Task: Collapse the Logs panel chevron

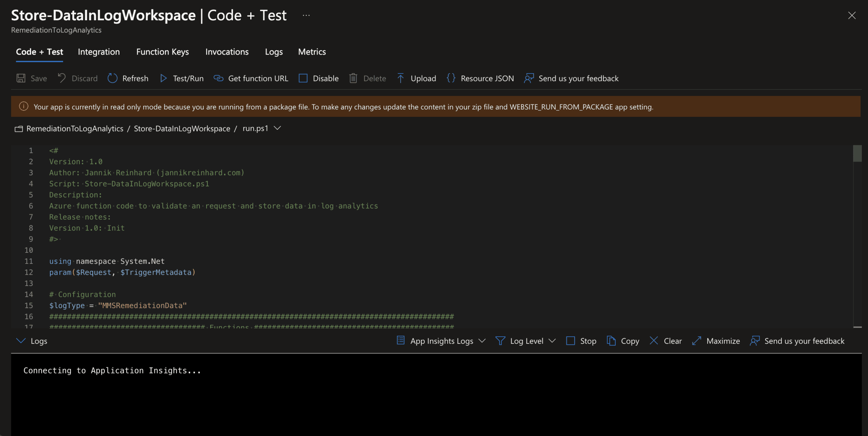Action: (x=21, y=341)
